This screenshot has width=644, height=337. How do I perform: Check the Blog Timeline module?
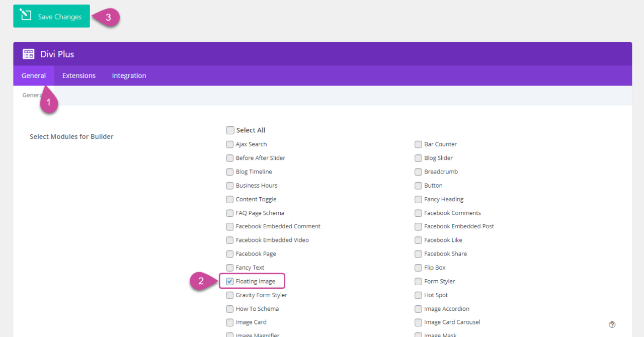[230, 172]
